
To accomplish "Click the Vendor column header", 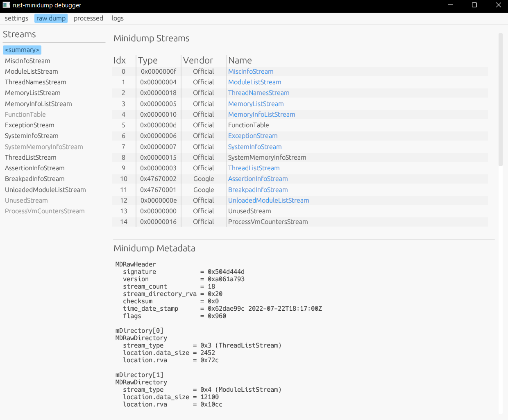I will pos(198,60).
